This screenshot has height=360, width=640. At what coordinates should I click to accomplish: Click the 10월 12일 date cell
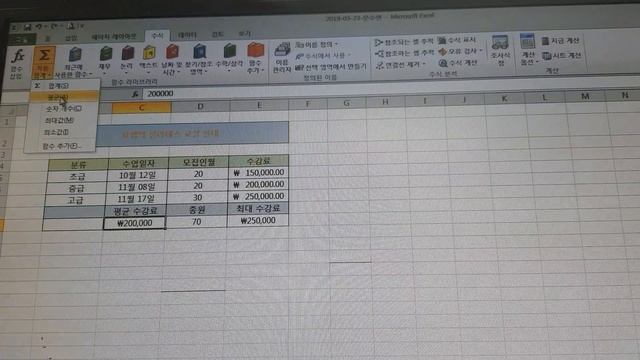point(137,176)
